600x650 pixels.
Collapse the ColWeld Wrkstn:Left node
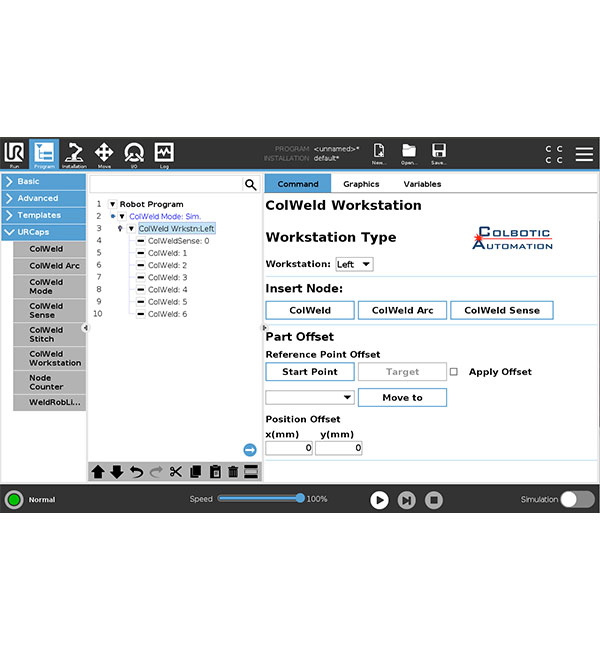pos(131,229)
